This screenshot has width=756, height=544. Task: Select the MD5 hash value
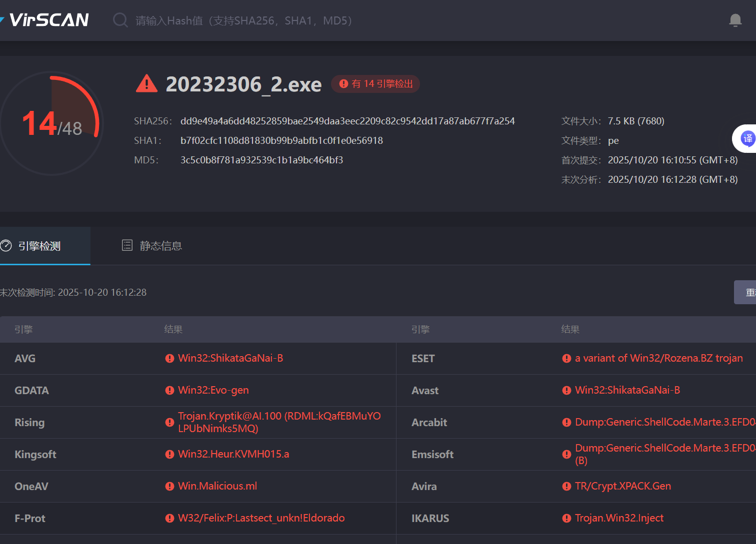pos(261,160)
